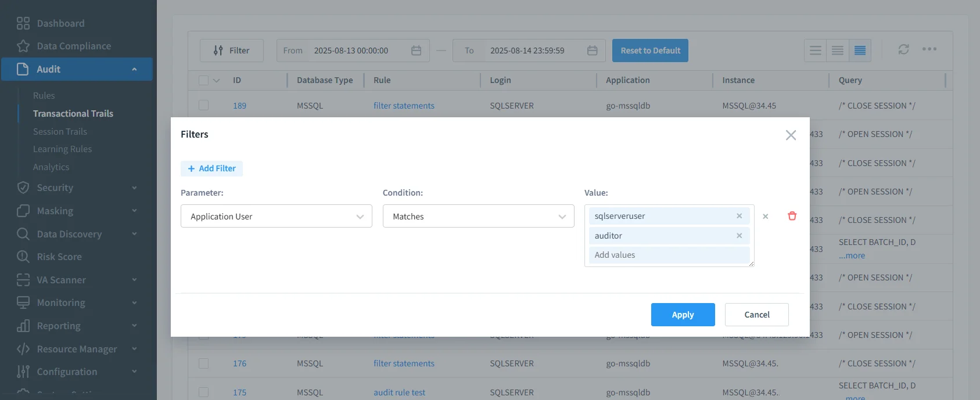Image resolution: width=980 pixels, height=400 pixels.
Task: Check the row 176 checkbox
Action: click(x=203, y=363)
